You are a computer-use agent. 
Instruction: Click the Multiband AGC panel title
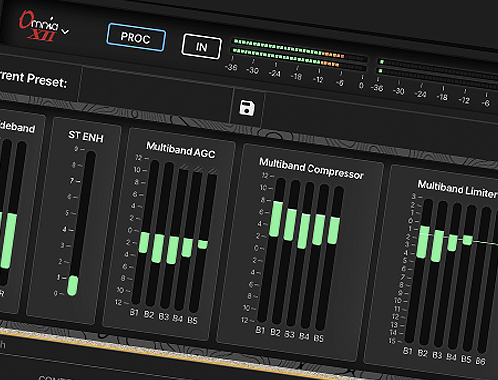[x=181, y=150]
